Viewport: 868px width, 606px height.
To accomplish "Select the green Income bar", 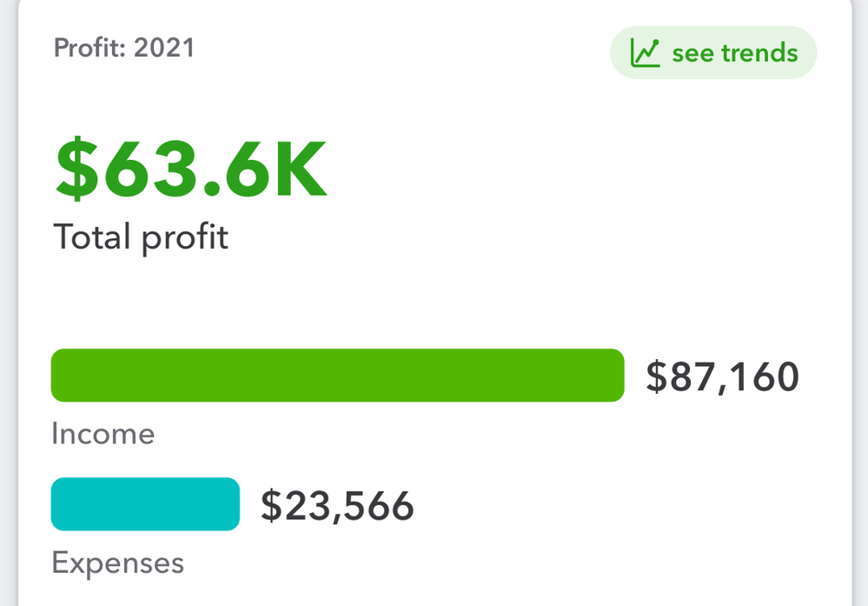I will [x=337, y=376].
